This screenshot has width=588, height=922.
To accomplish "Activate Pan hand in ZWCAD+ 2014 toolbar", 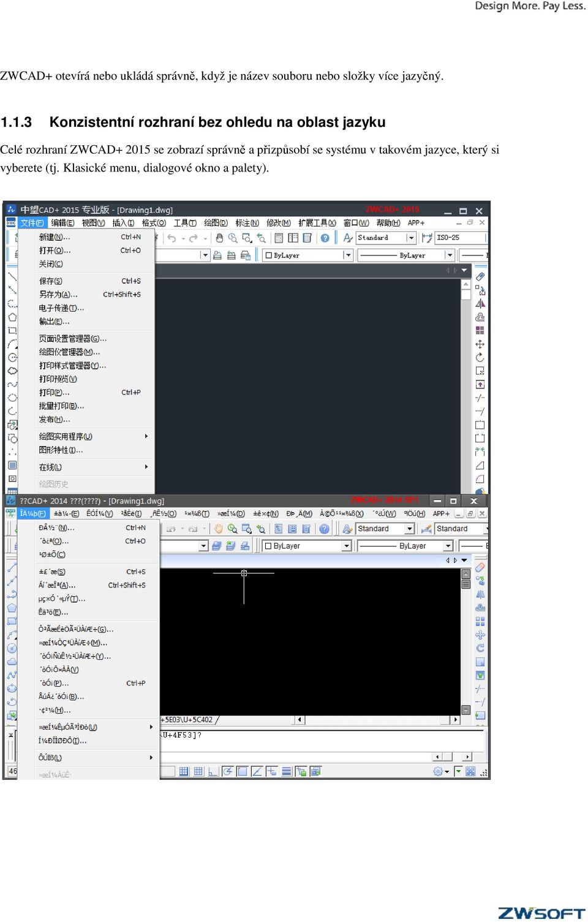I will (219, 529).
